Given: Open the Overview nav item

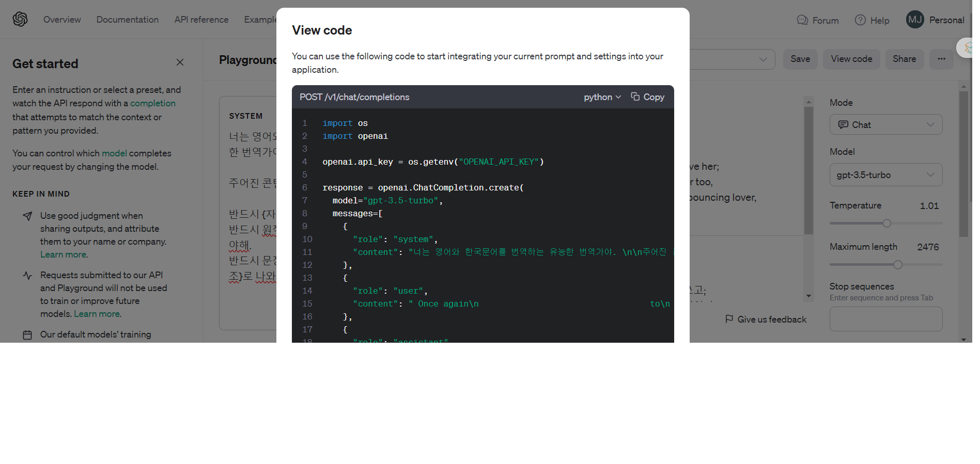Looking at the screenshot, I should coord(62,20).
